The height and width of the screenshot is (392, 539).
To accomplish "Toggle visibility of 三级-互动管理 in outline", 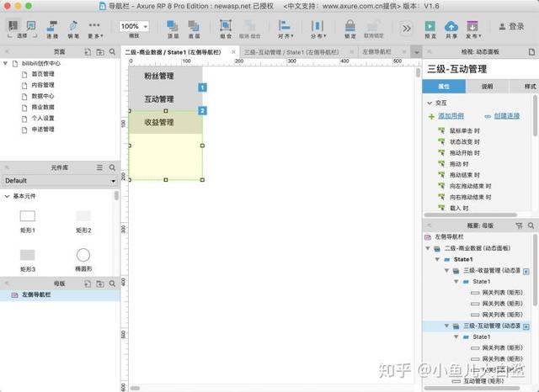I will pyautogui.click(x=526, y=326).
